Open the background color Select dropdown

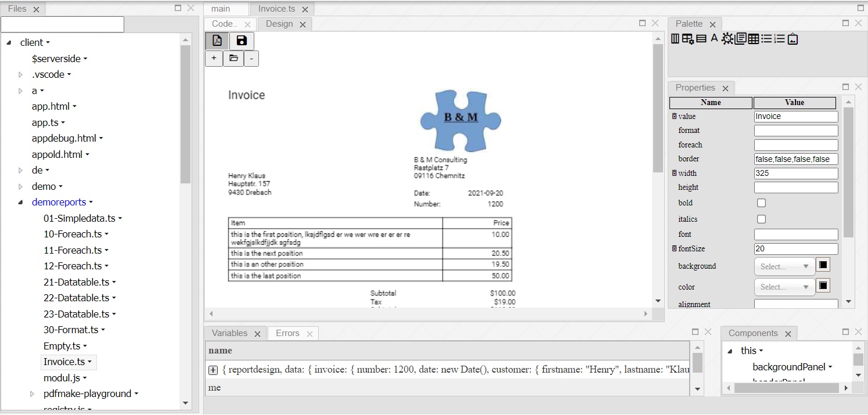coord(784,266)
